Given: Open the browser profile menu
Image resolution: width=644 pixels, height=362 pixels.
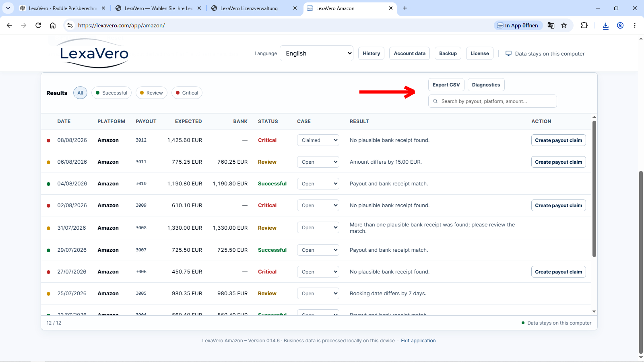Looking at the screenshot, I should pos(620,25).
